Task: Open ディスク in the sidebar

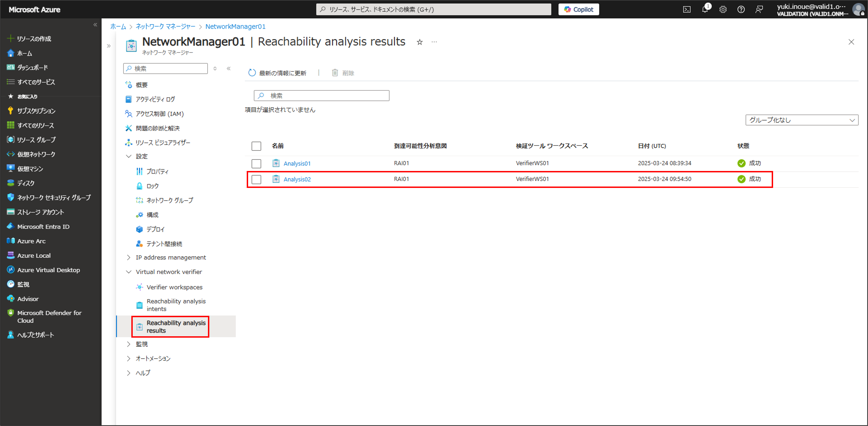Action: (21, 183)
